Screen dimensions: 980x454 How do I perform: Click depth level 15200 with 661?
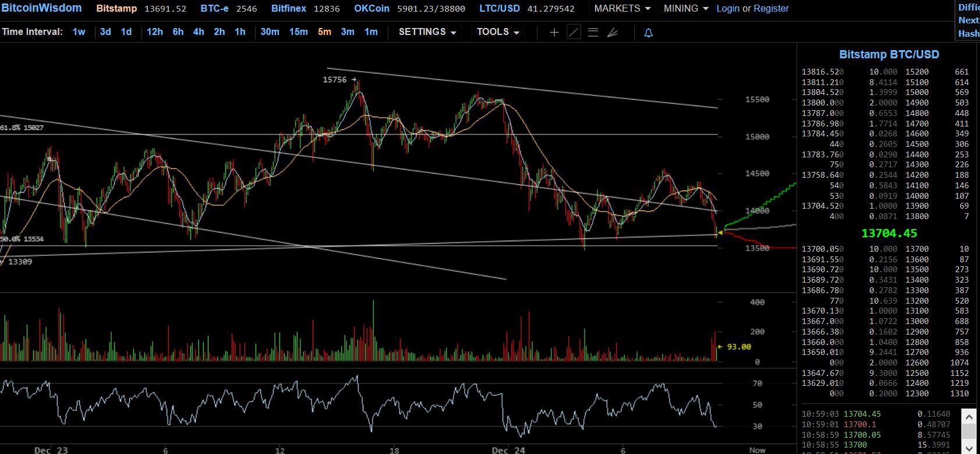point(937,72)
